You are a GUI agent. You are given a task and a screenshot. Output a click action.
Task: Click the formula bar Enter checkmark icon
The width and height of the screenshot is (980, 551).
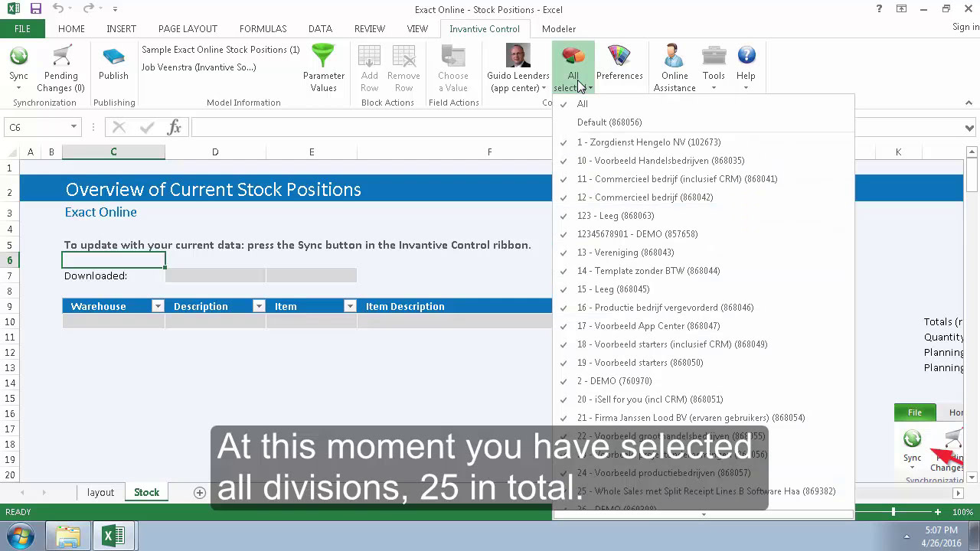[146, 127]
